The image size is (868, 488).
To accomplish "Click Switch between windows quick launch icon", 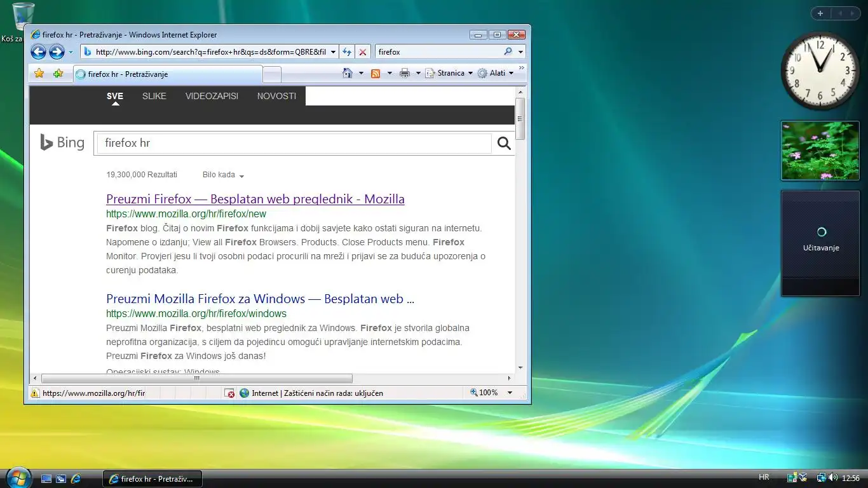I will [x=61, y=478].
